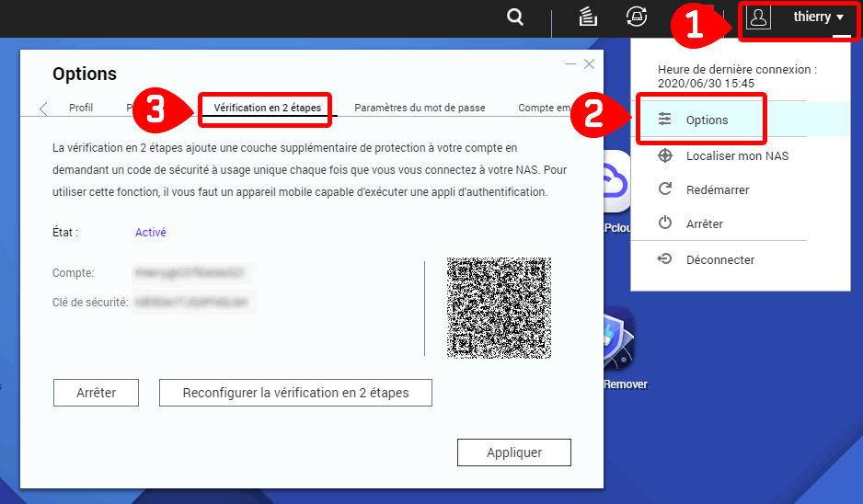Click the power icon next to Arrêter in menu

point(665,223)
